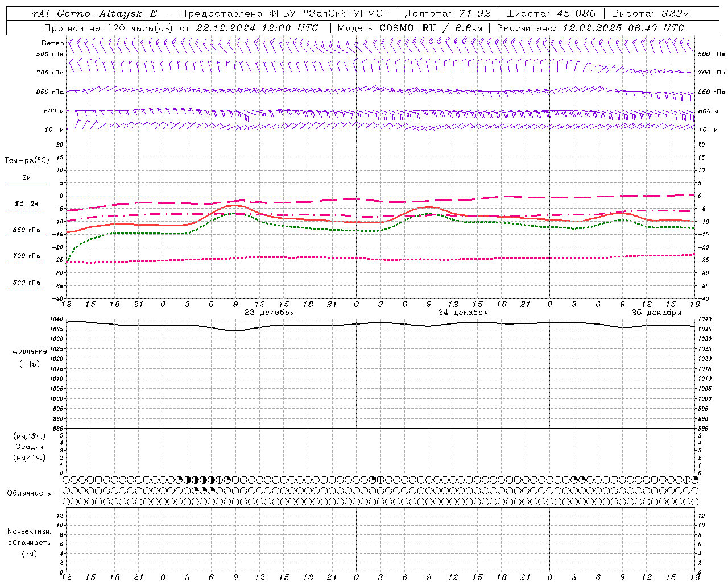This screenshot has width=728, height=582.
Task: Click the Рассчитано: 12.02.2025 06:49 UTC timestamp
Action: pyautogui.click(x=590, y=28)
